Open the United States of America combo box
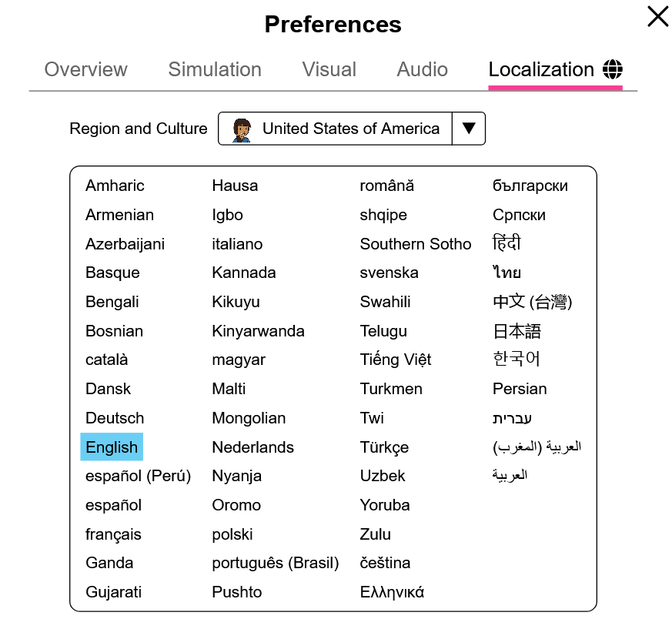Image resolution: width=672 pixels, height=619 pixels. click(352, 129)
